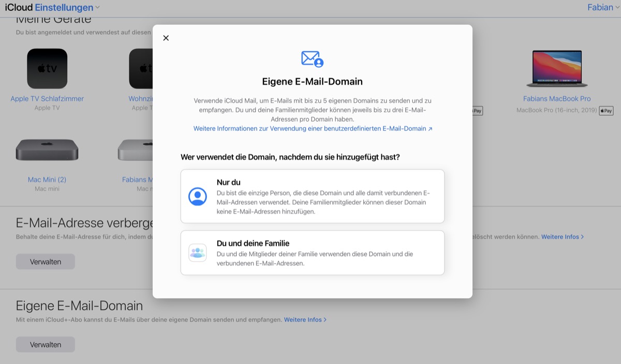Choose the "Nur du" option
621x364 pixels.
pos(312,196)
